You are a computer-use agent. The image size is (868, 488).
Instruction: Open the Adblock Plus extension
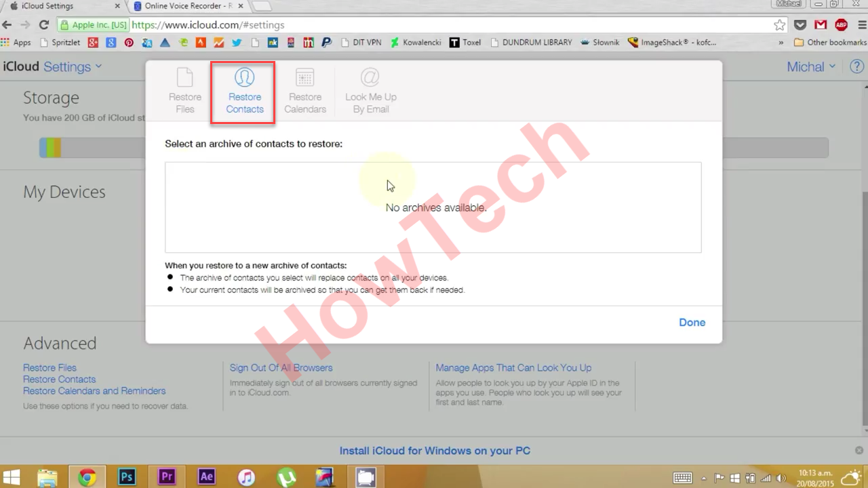(841, 25)
